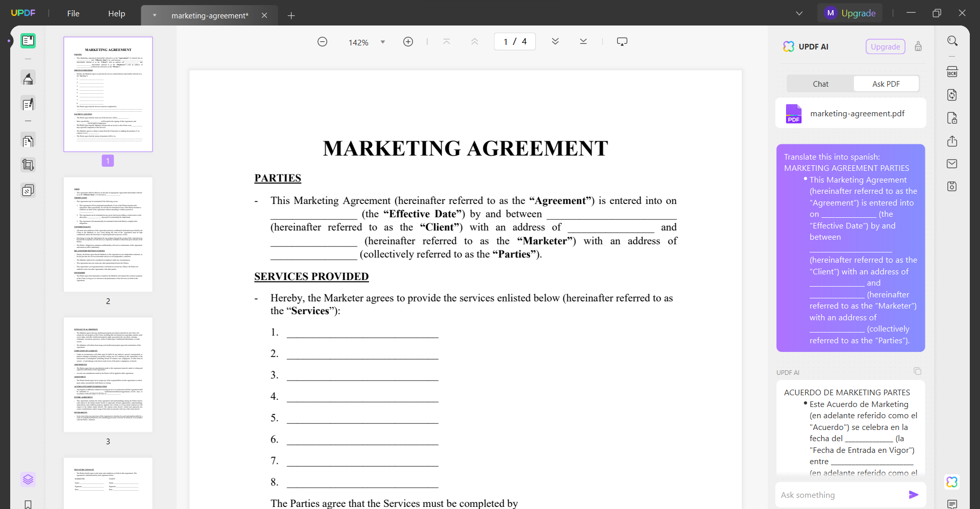This screenshot has height=509, width=980.
Task: Open the Save As icon in right sidebar
Action: coord(952,186)
